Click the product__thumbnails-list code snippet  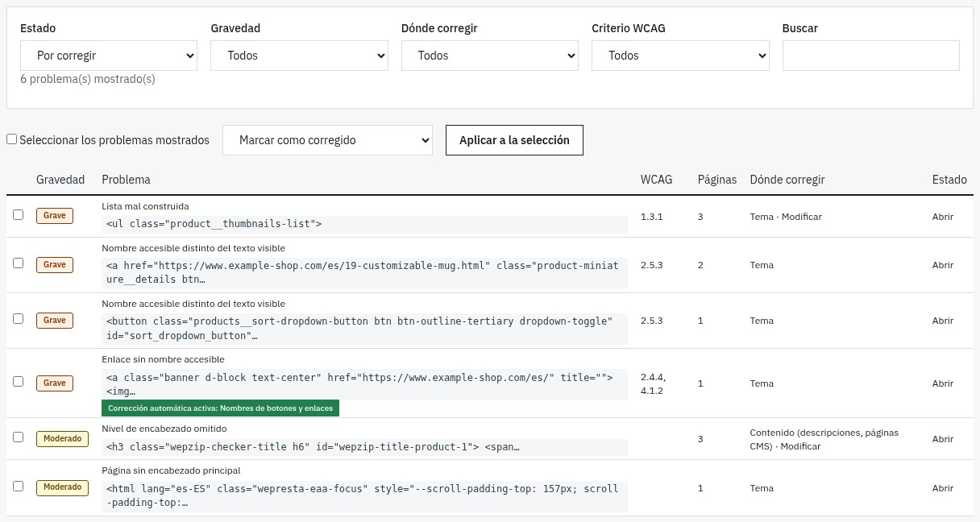click(364, 224)
